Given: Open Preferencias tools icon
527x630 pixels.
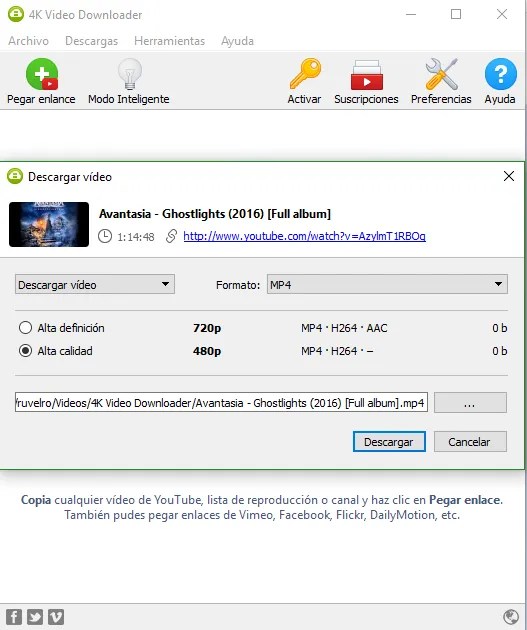Looking at the screenshot, I should click(441, 74).
